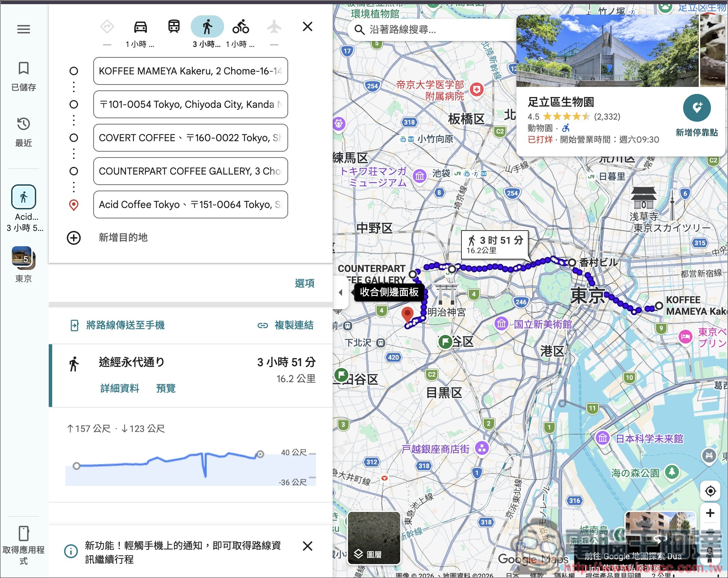Screen dimensions: 728x578
Task: Open 預覽 route preview
Action: click(166, 388)
